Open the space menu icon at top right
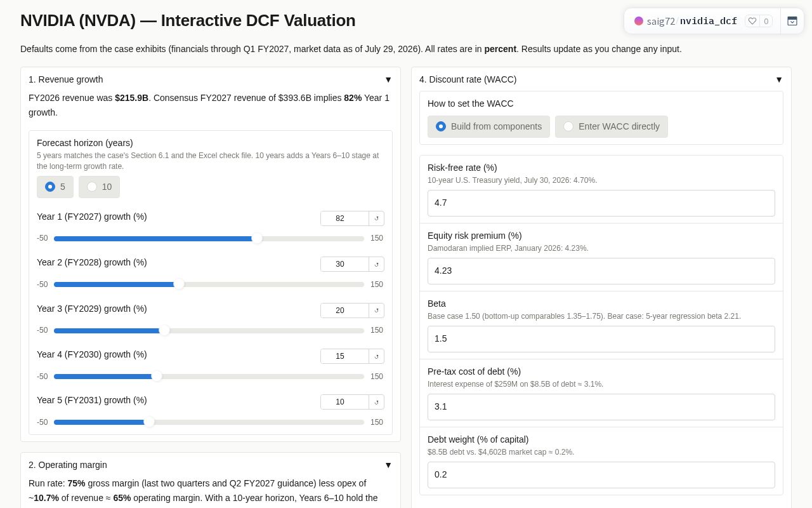Viewport: 812px width, 508px height. pos(792,21)
